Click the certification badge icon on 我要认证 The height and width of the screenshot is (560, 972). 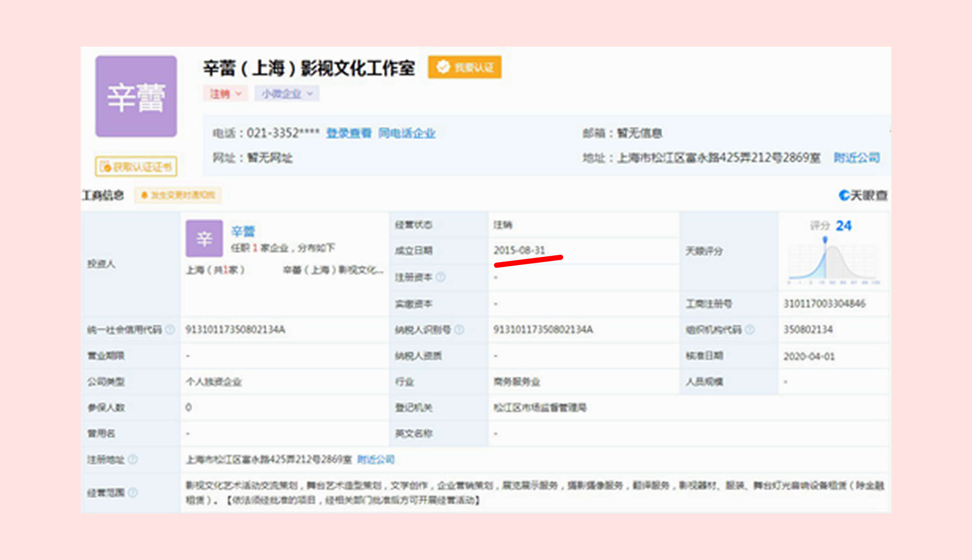pos(443,67)
